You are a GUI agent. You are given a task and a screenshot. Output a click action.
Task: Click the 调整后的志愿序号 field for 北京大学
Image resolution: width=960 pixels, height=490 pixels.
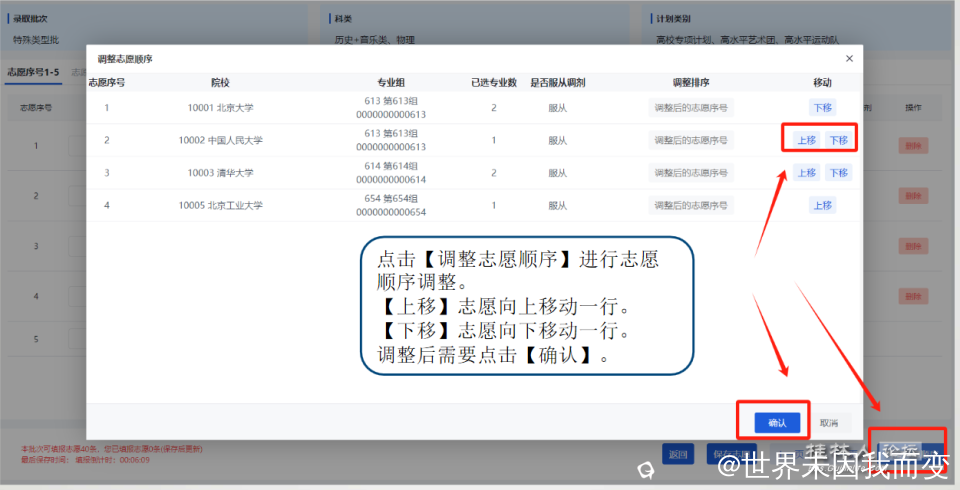(690, 107)
